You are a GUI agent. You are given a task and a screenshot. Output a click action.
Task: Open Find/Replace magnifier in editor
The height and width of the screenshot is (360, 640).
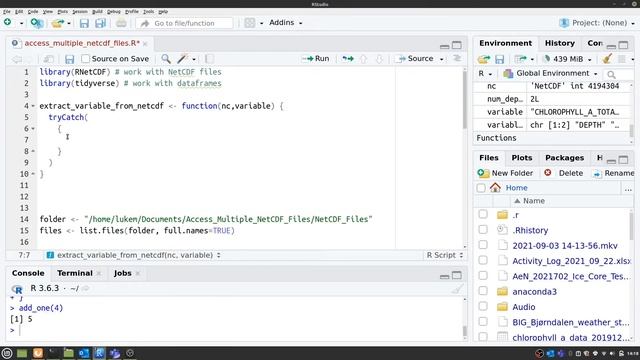point(166,59)
